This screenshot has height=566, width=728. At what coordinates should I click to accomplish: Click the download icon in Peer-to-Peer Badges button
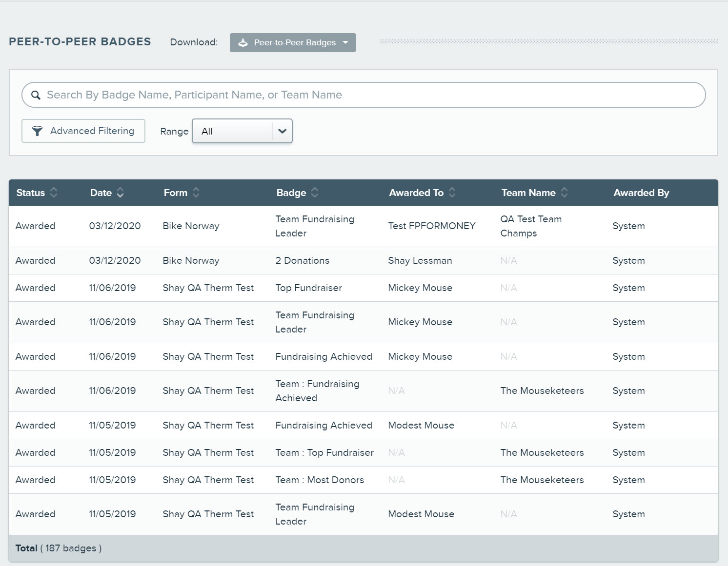(243, 42)
